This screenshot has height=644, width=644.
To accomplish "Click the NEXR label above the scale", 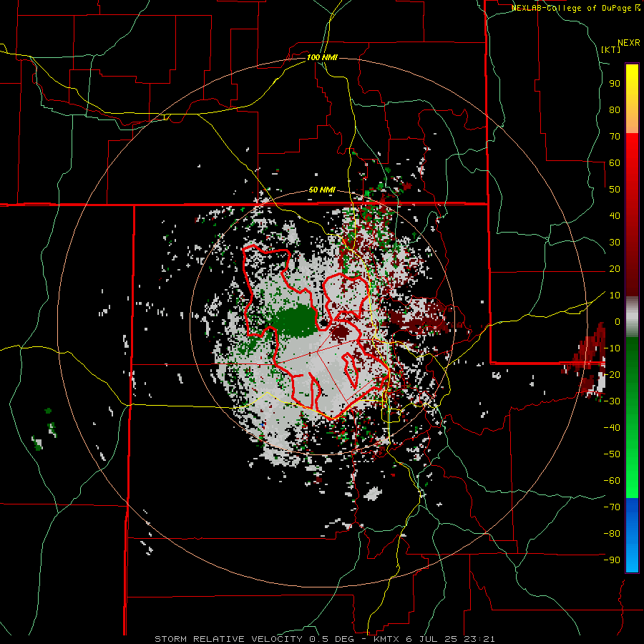I will pyautogui.click(x=628, y=43).
